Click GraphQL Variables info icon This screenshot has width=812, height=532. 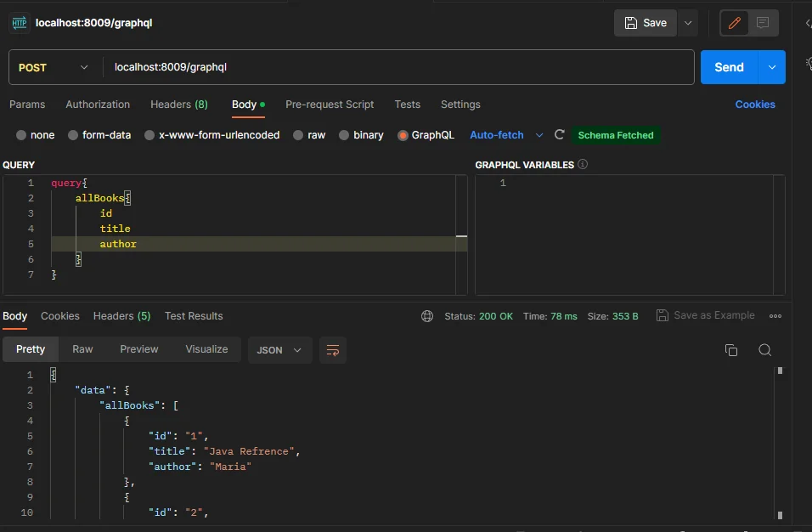pyautogui.click(x=583, y=164)
